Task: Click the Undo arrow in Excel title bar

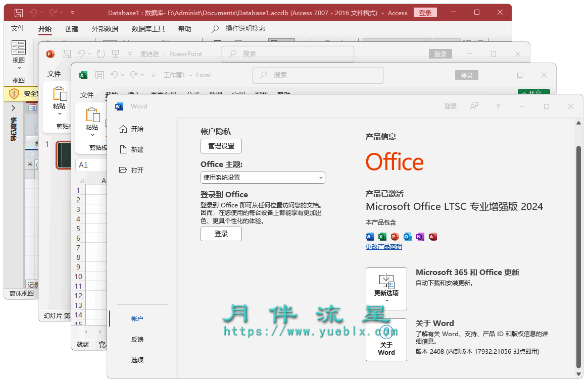Action: pyautogui.click(x=114, y=75)
